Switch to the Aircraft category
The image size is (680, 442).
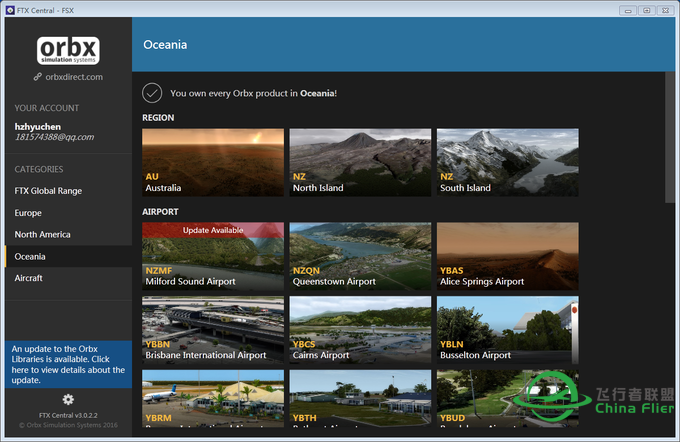tap(29, 278)
